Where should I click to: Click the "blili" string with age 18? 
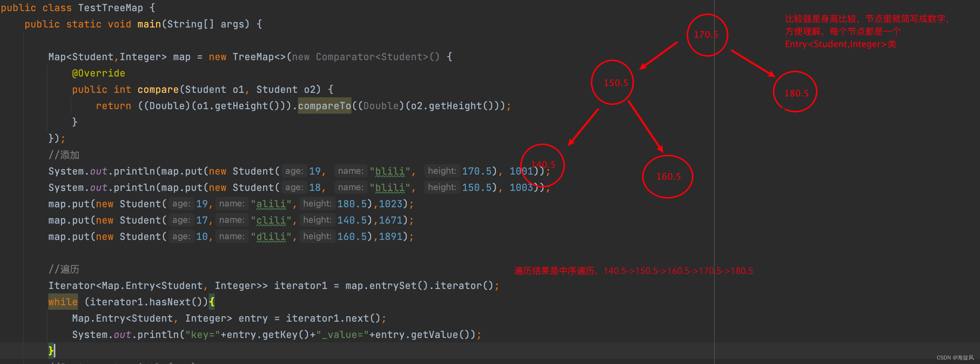[x=390, y=188]
